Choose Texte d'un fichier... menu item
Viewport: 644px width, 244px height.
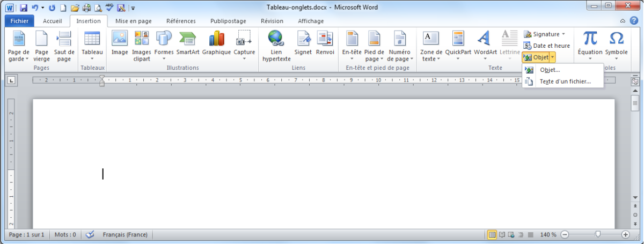coord(562,82)
